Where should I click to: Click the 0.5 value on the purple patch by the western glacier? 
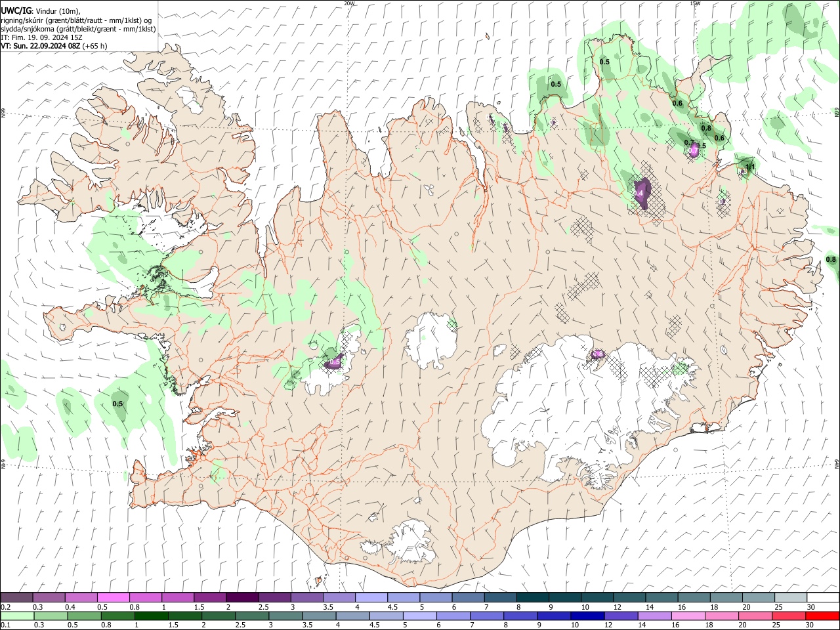[335, 362]
